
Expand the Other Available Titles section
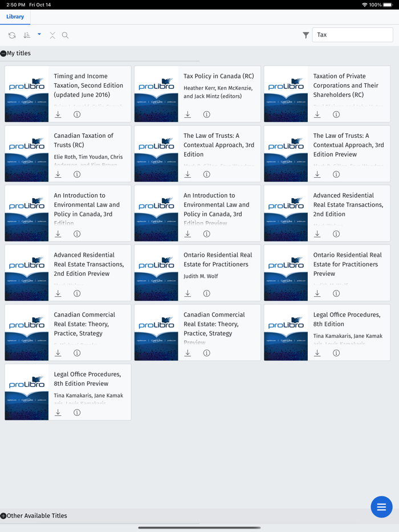point(3,515)
